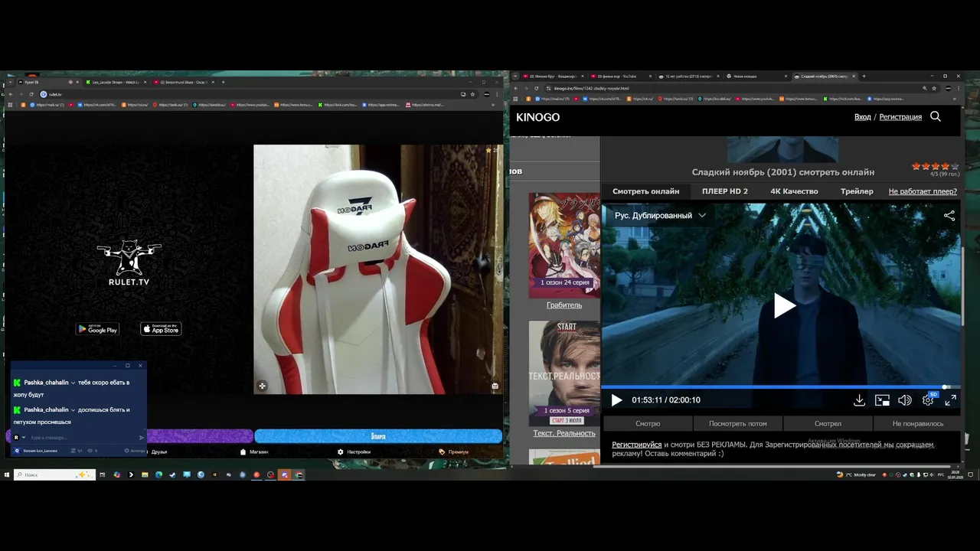Open the Грабитель anime poster thumbnail

(x=564, y=245)
